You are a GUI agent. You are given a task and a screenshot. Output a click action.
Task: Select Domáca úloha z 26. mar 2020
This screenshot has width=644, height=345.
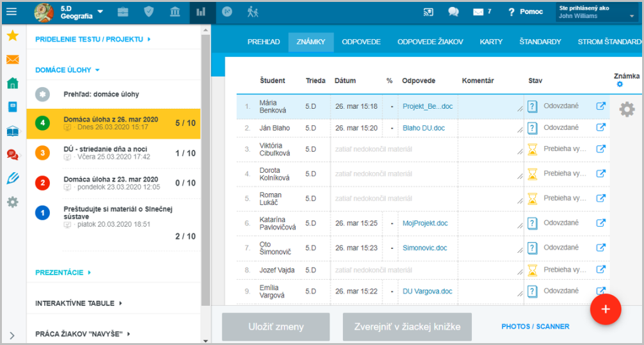pyautogui.click(x=114, y=123)
